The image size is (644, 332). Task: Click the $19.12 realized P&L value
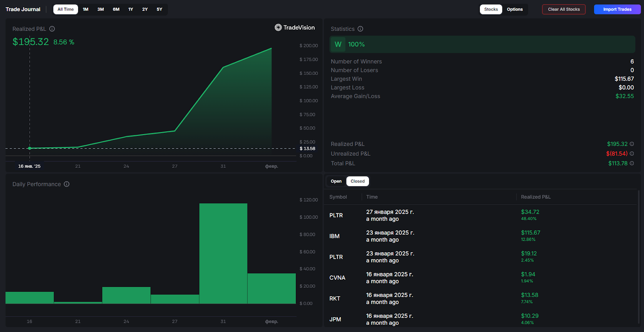pos(529,254)
